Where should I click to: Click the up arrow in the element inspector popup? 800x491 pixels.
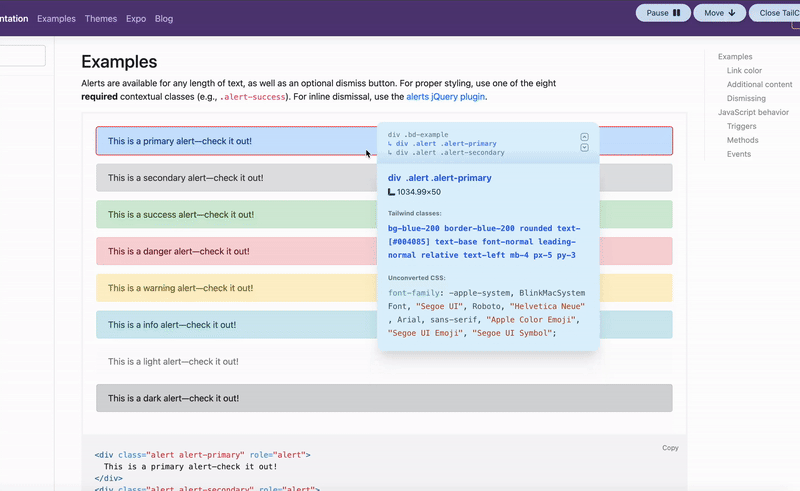pos(585,136)
